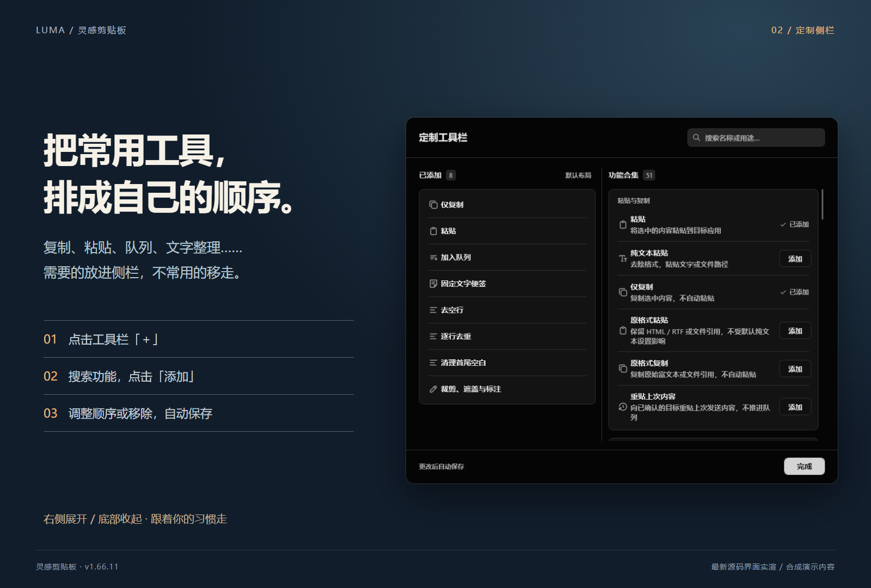Click the pencil icon beside 裁剪、遮盖与标注
The height and width of the screenshot is (588, 871).
(433, 389)
